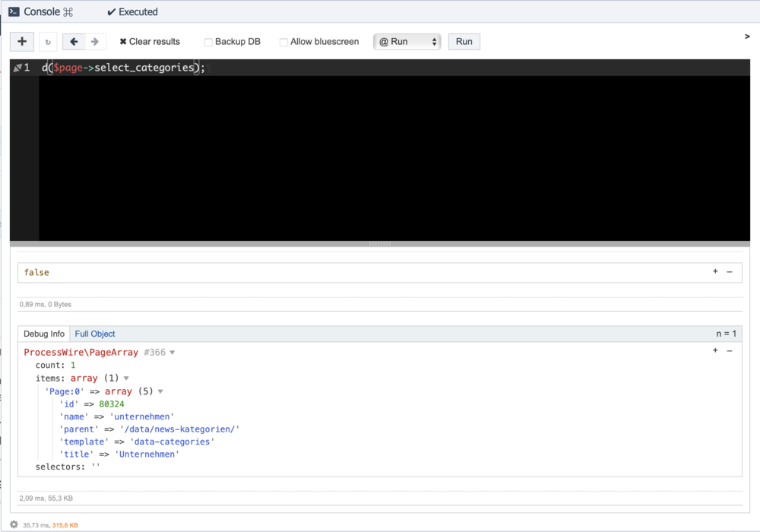Viewport: 760px width, 532px height.
Task: Collapse the ProcessWire\PageArray #366 node
Action: coord(173,353)
